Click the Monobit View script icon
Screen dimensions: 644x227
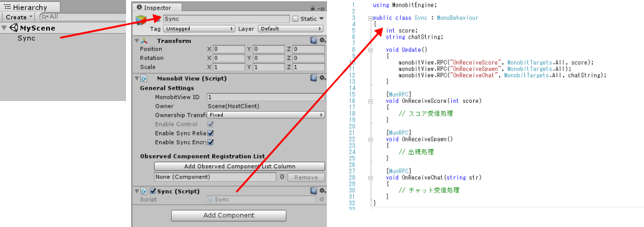[x=144, y=79]
